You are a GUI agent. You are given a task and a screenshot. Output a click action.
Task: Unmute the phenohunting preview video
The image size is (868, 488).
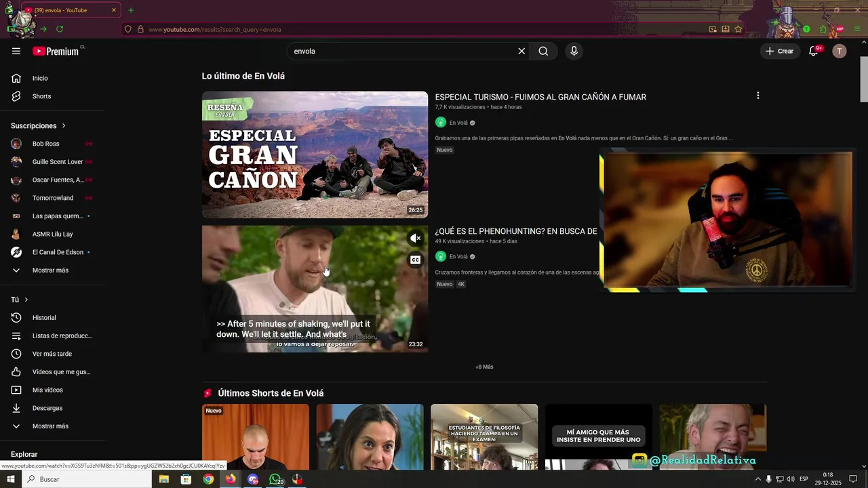[x=416, y=238]
